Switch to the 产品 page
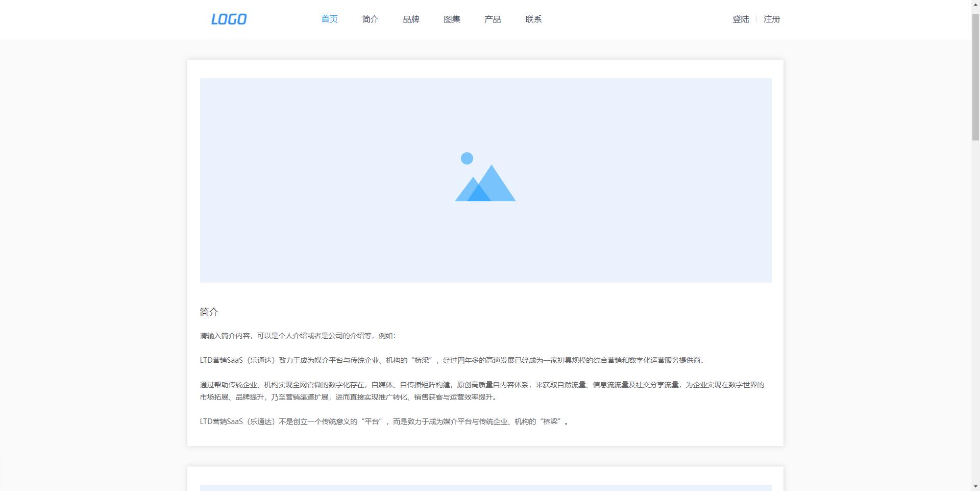 tap(493, 19)
